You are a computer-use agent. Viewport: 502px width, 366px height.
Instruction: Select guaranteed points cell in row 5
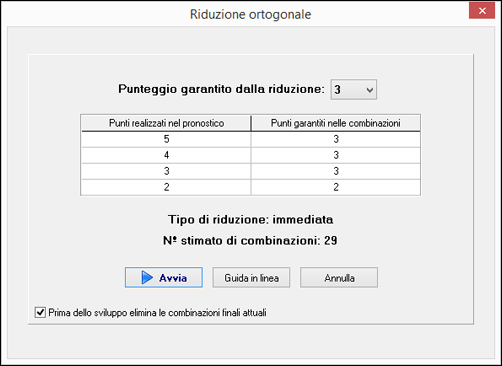336,139
